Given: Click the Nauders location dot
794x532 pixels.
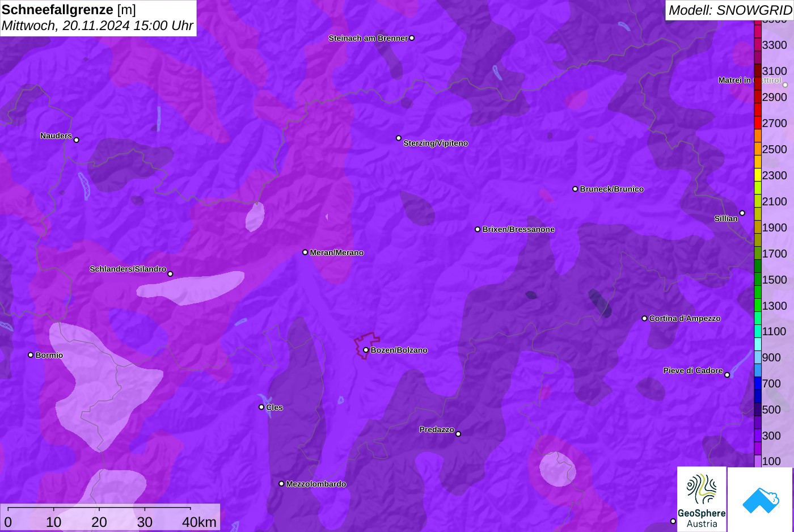Looking at the screenshot, I should [77, 140].
